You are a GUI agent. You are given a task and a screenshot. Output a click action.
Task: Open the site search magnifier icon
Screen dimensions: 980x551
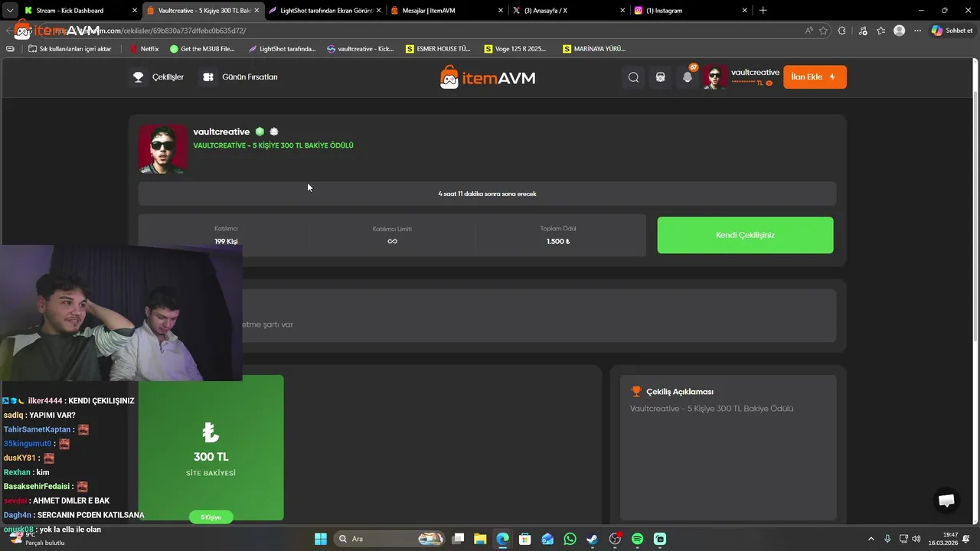(633, 77)
